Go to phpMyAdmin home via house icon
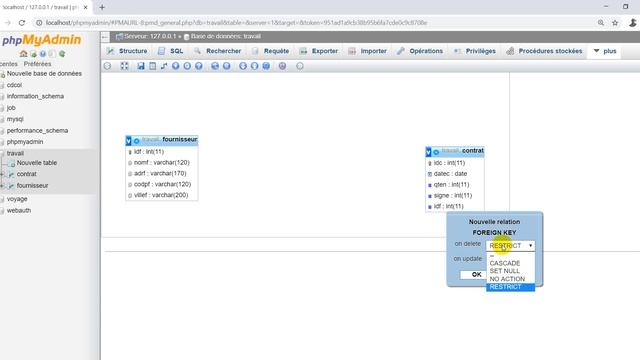This screenshot has width=640, height=360. [23, 54]
